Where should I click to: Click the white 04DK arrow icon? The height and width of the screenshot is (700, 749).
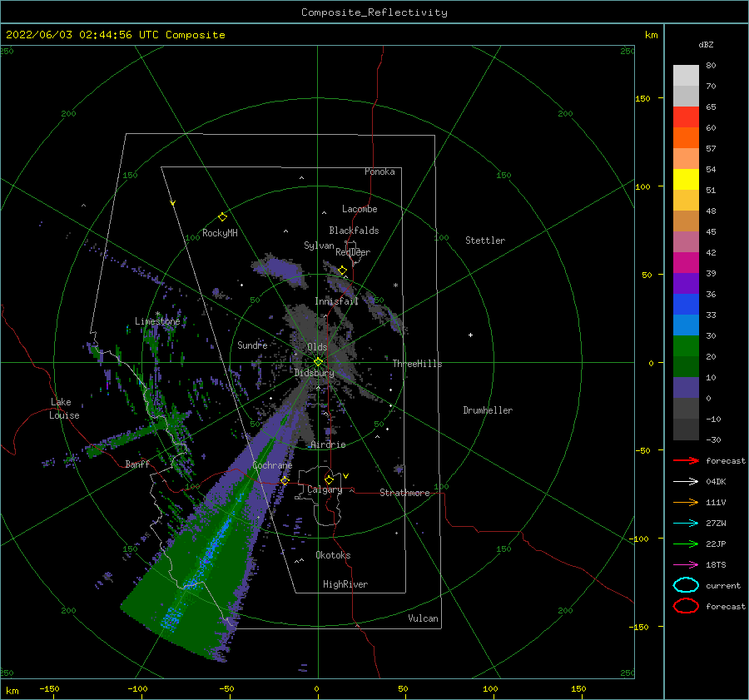coord(686,481)
